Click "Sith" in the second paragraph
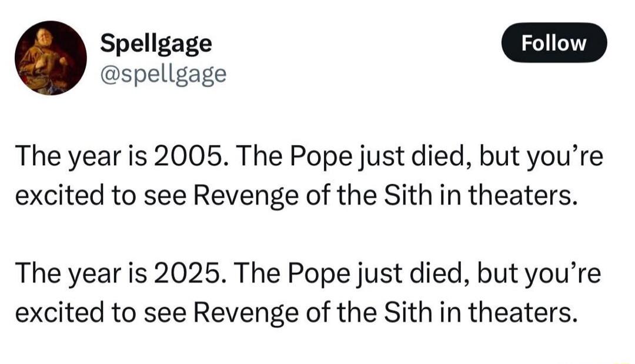This screenshot has width=635, height=364. point(408,312)
